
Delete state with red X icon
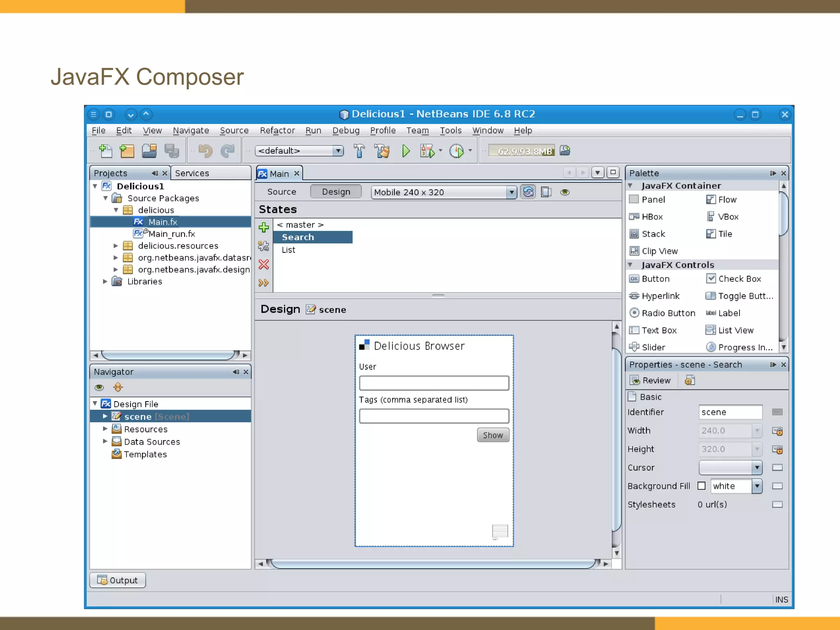[264, 264]
